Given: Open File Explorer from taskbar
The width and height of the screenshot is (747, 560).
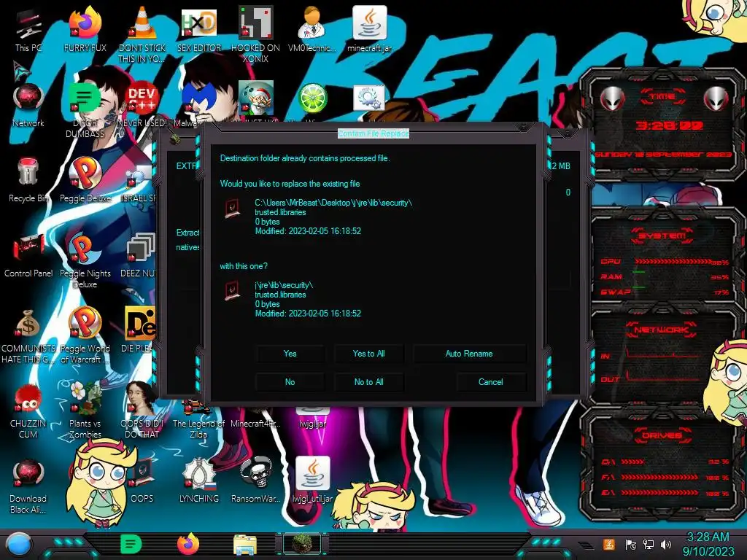Looking at the screenshot, I should [245, 545].
